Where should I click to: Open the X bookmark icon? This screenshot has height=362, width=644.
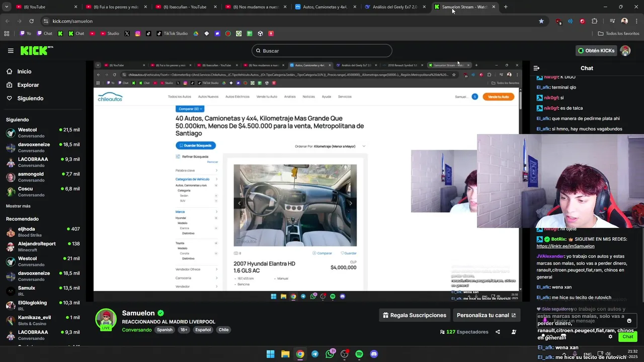coord(127,34)
